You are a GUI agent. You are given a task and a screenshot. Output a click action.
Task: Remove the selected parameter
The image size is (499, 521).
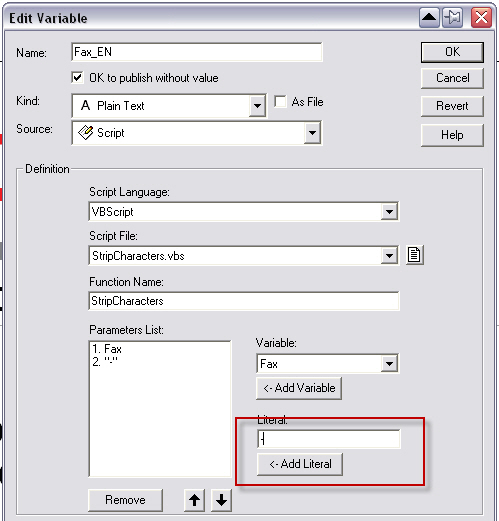pos(125,500)
